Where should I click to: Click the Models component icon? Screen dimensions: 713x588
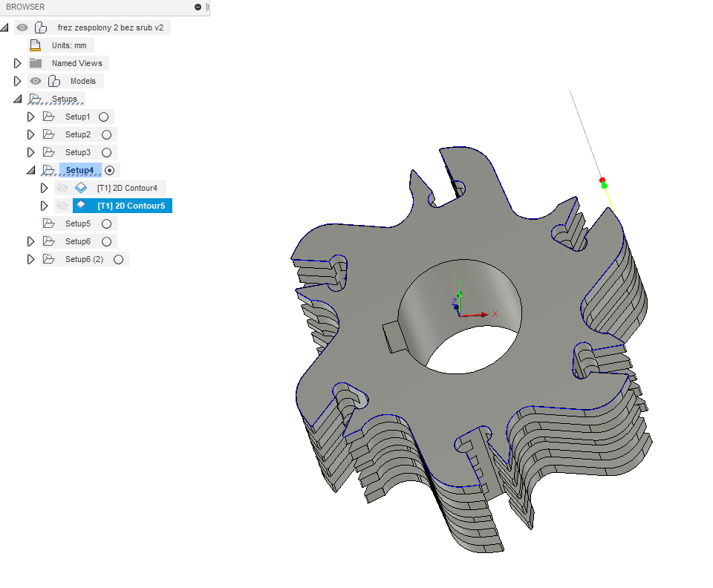[54, 81]
